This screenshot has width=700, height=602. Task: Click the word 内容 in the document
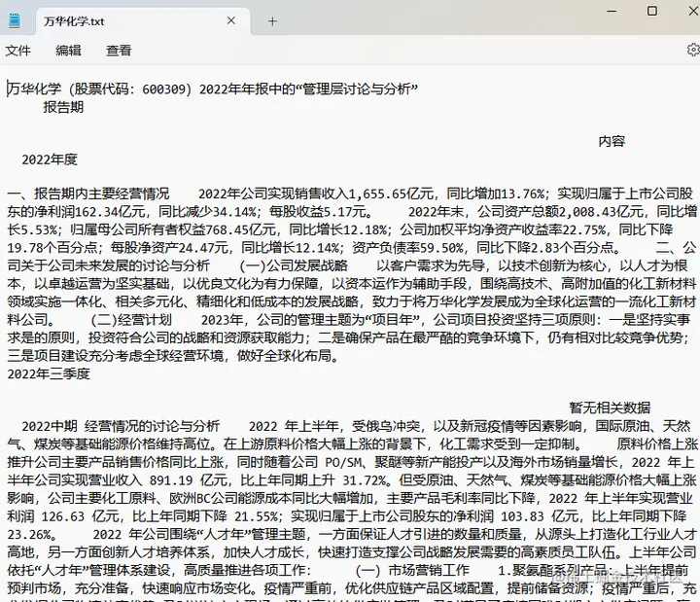tap(612, 141)
